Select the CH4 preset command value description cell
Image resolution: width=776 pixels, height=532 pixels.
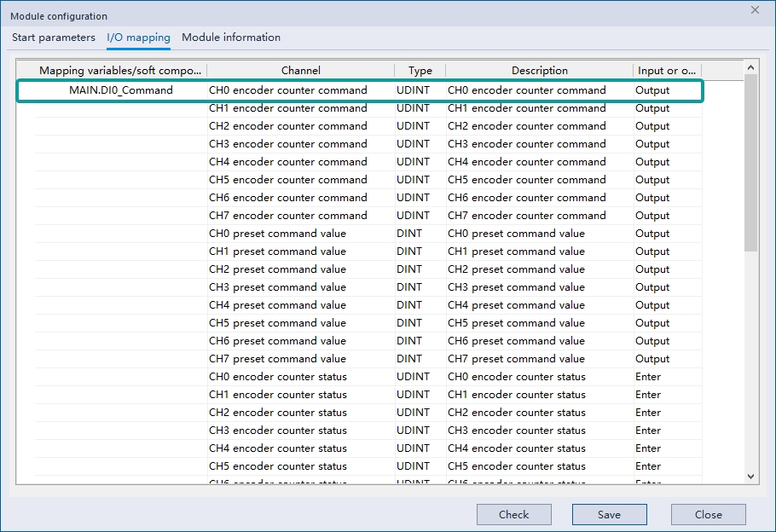click(x=540, y=305)
